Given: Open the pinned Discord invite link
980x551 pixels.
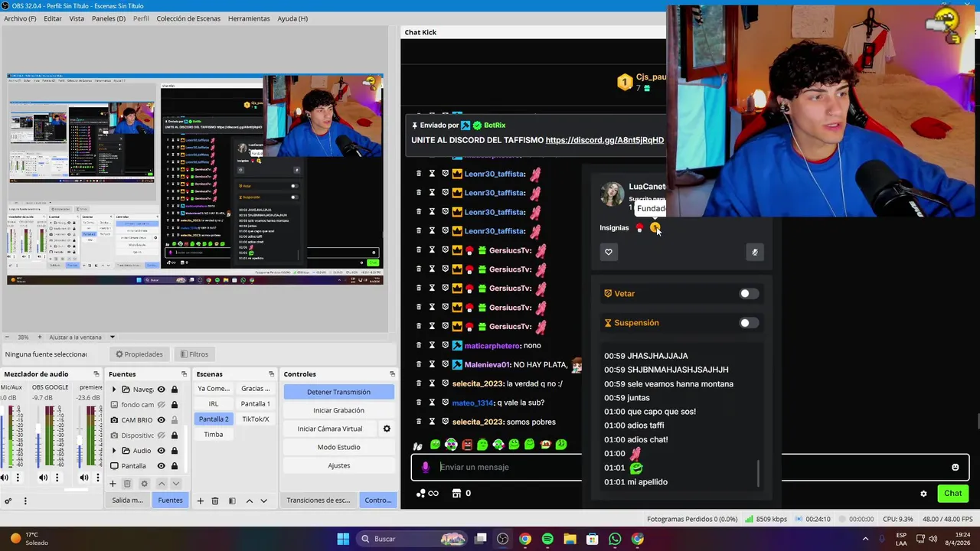Looking at the screenshot, I should point(605,141).
